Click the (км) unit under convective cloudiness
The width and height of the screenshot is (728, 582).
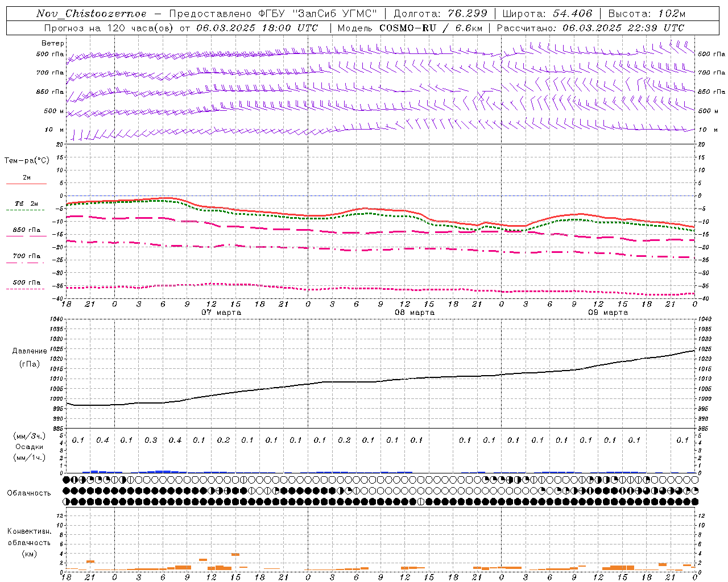click(x=29, y=554)
